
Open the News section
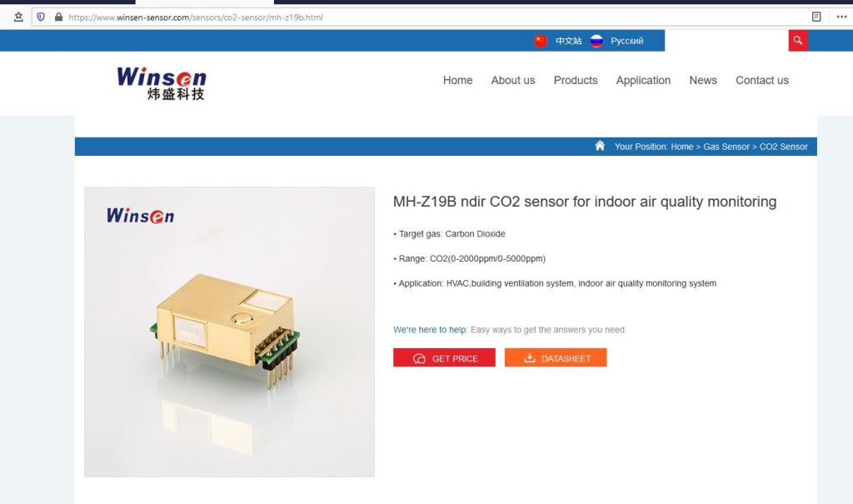(x=703, y=80)
